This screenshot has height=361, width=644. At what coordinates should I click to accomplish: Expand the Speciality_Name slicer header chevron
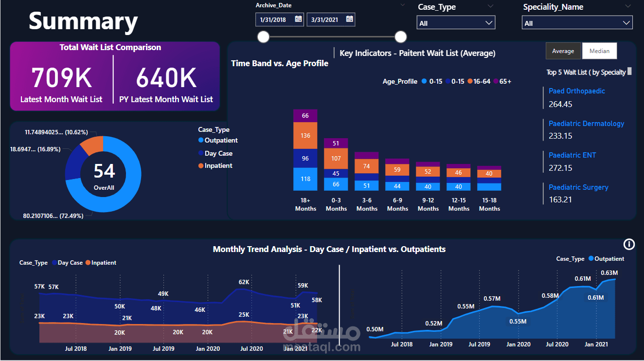coord(627,6)
